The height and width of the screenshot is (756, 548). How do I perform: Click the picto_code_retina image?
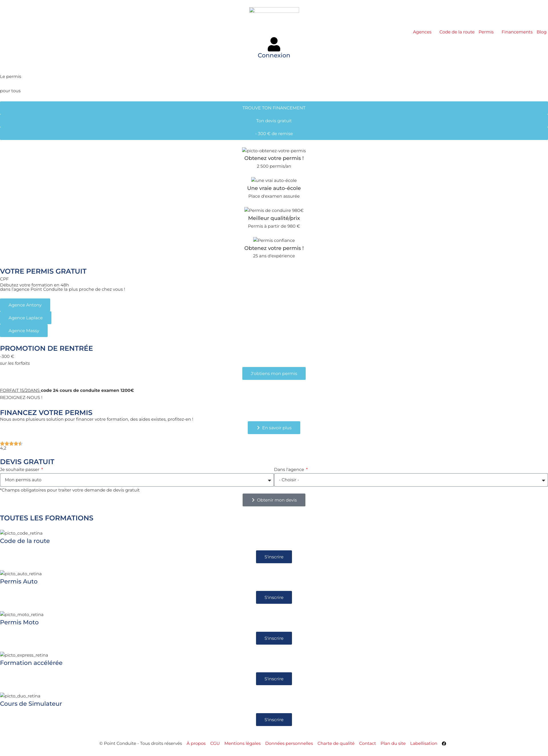(x=21, y=533)
